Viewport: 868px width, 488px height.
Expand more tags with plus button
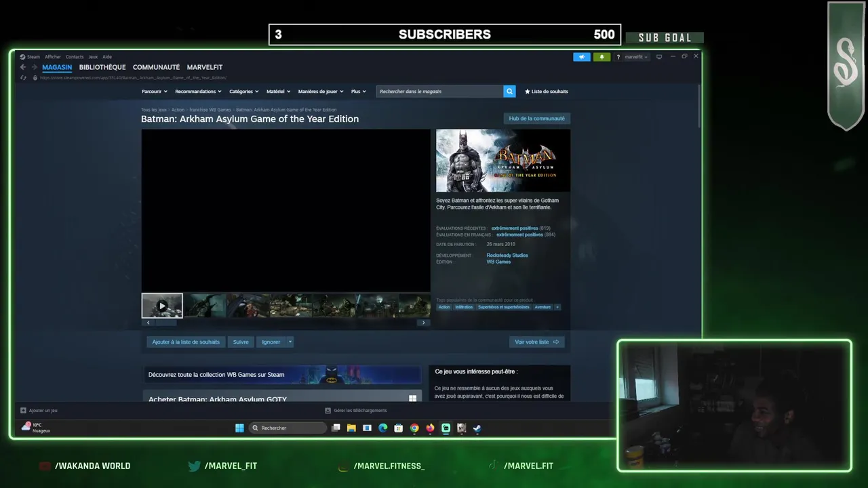[x=557, y=307]
